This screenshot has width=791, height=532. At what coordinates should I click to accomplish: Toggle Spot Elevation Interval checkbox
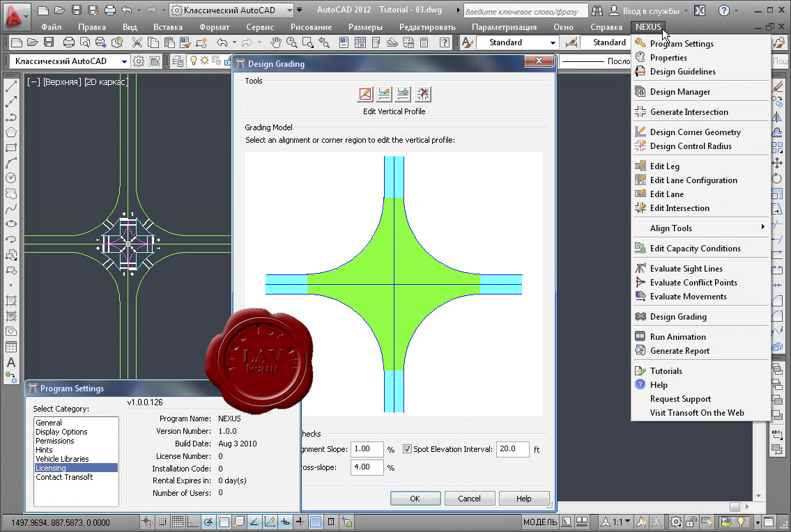(x=407, y=449)
